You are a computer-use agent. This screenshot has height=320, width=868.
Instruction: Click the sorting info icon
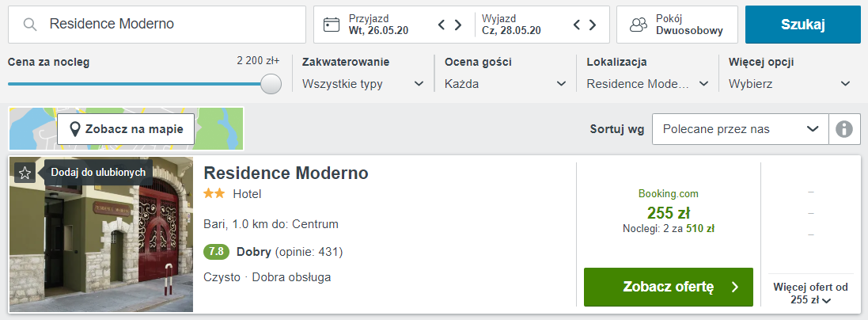point(844,129)
